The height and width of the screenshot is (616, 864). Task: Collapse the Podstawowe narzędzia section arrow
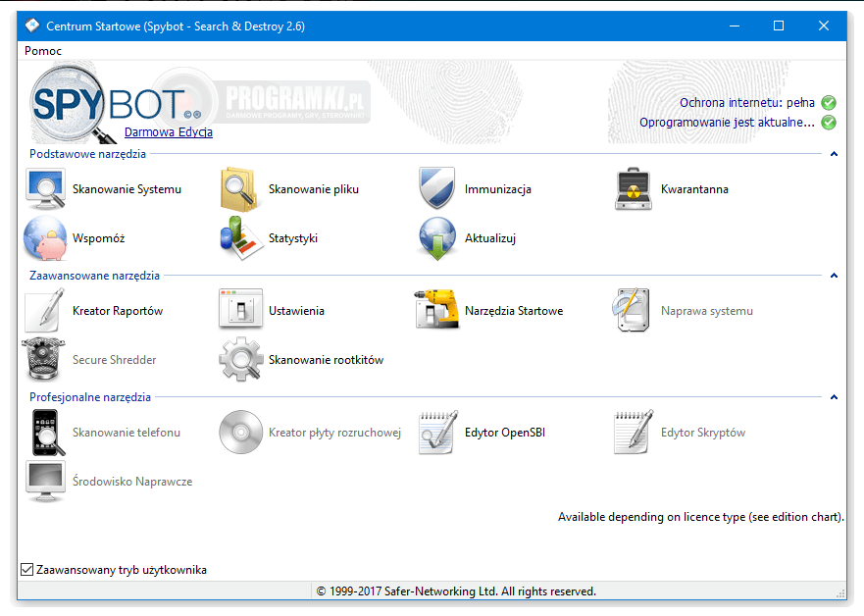[834, 154]
